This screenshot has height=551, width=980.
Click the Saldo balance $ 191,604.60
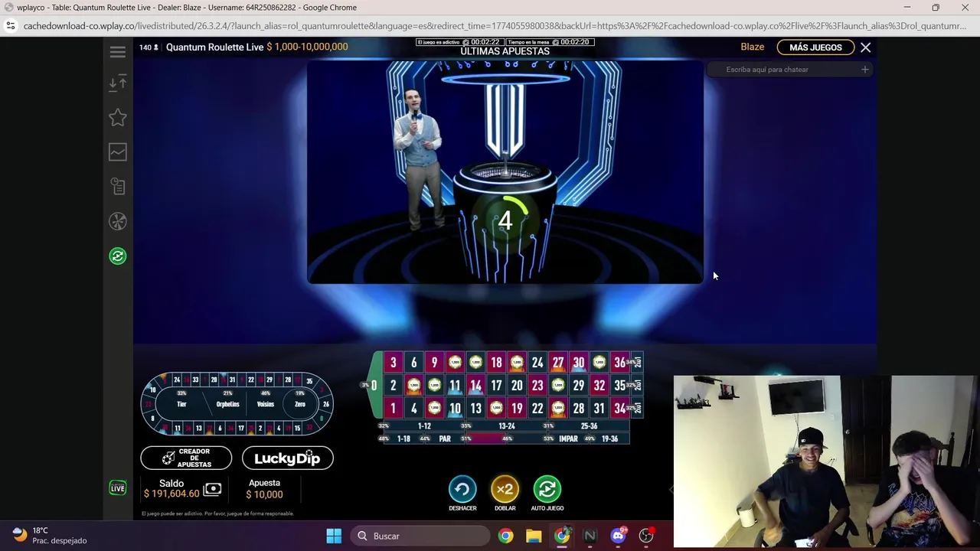click(x=171, y=494)
